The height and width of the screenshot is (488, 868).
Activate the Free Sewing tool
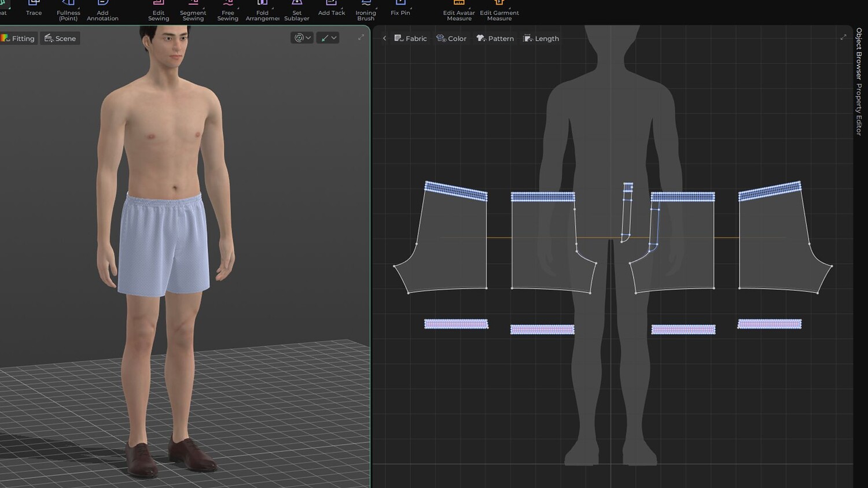coord(228,11)
